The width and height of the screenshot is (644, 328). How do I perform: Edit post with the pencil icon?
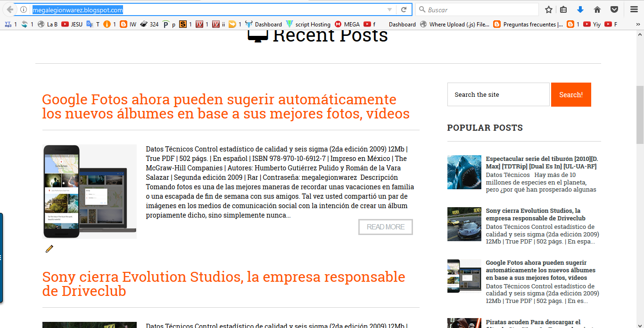tap(50, 249)
